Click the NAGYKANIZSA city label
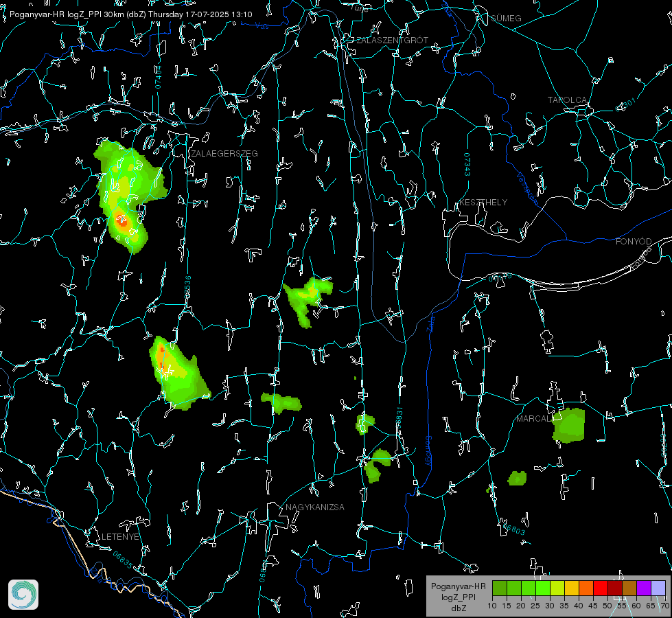The width and height of the screenshot is (672, 618). (x=315, y=507)
